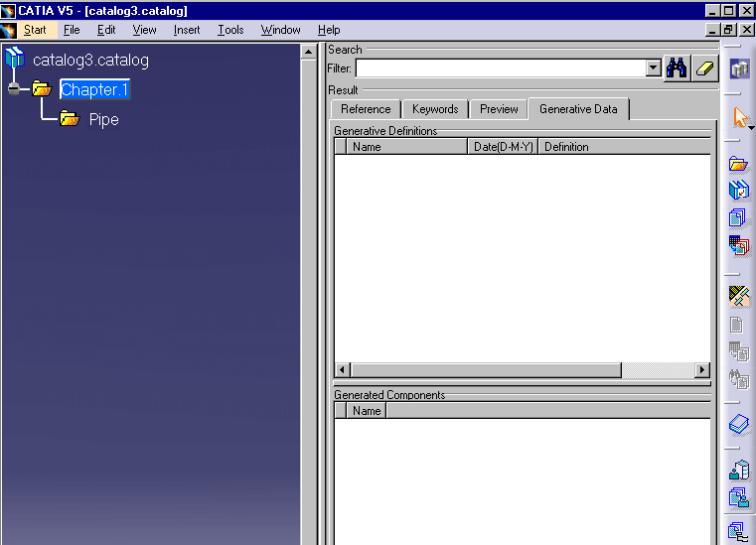
Task: Collapse the Chapter.1 tree node
Action: click(14, 88)
